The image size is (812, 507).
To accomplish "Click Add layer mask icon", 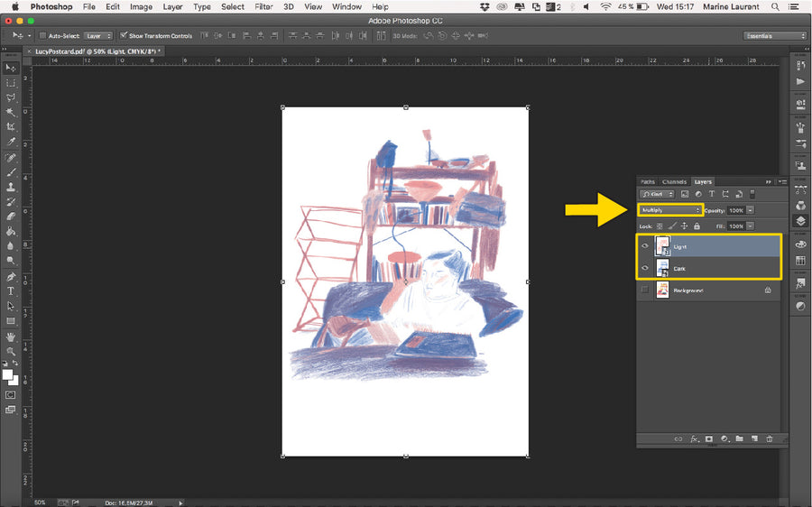I will [709, 438].
